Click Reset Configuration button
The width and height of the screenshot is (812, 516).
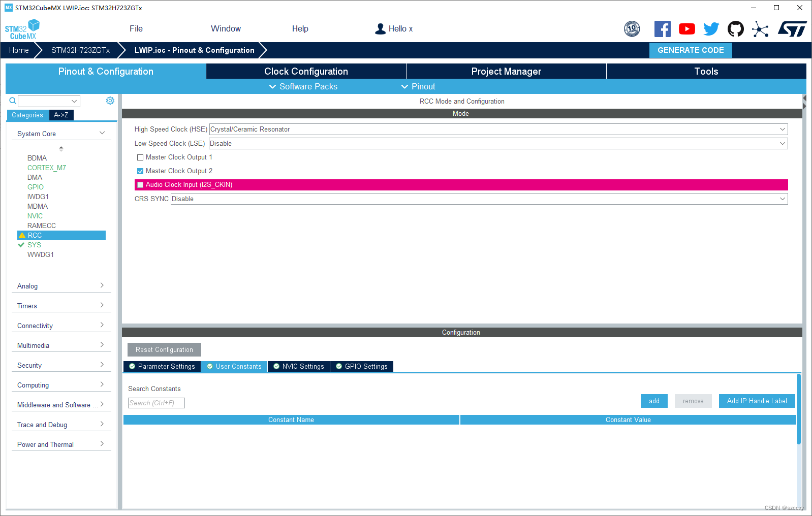tap(164, 350)
